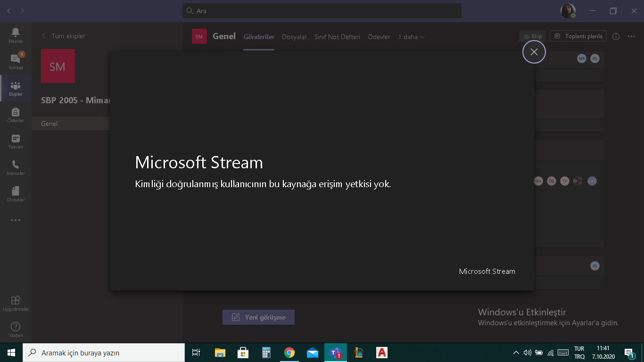Open Sohbet chat section
Viewport: 644px width, 362px height.
point(16,62)
